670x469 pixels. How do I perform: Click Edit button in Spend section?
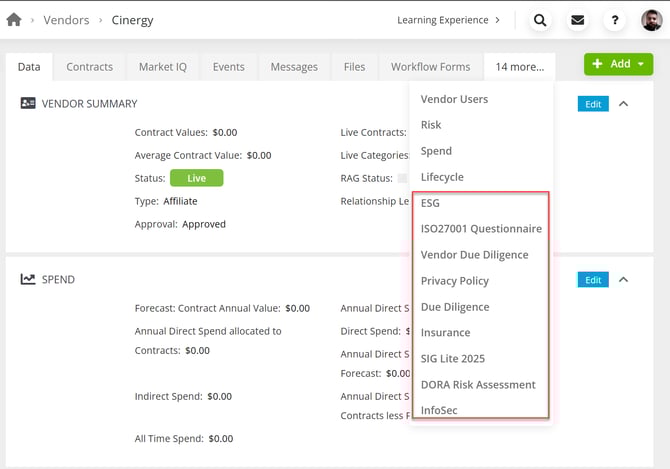pyautogui.click(x=593, y=280)
